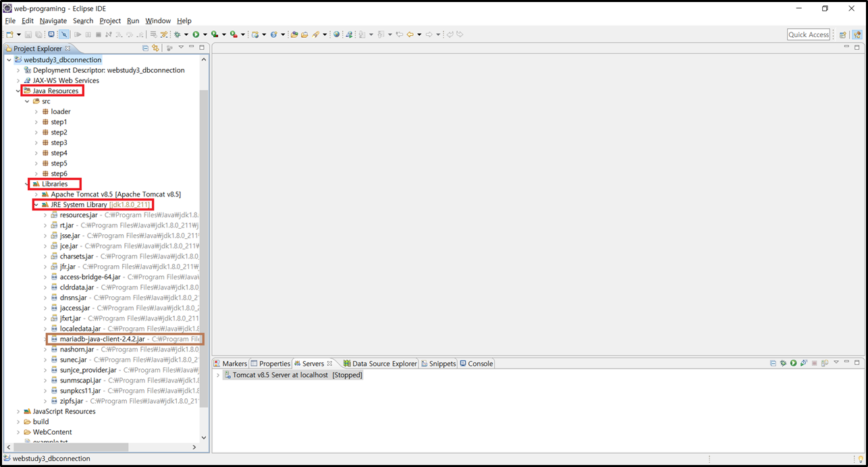Collapse All in Project Explorer
The height and width of the screenshot is (467, 868).
tap(145, 48)
